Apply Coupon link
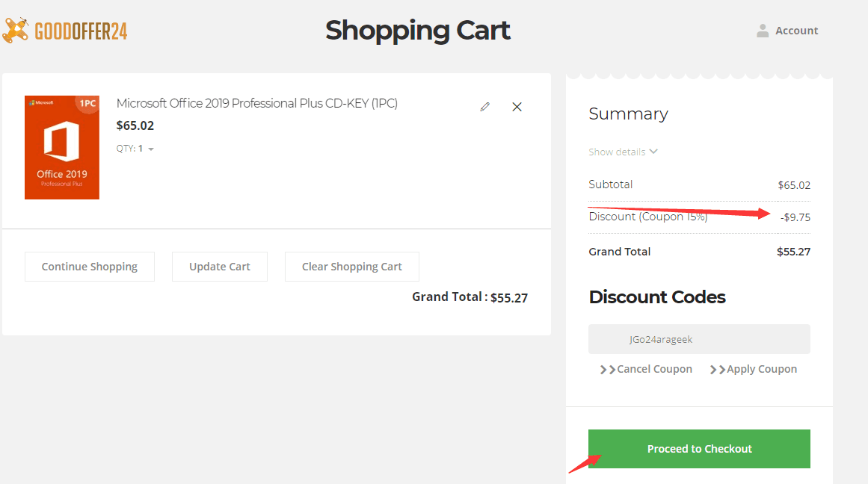The height and width of the screenshot is (484, 868). coord(754,369)
